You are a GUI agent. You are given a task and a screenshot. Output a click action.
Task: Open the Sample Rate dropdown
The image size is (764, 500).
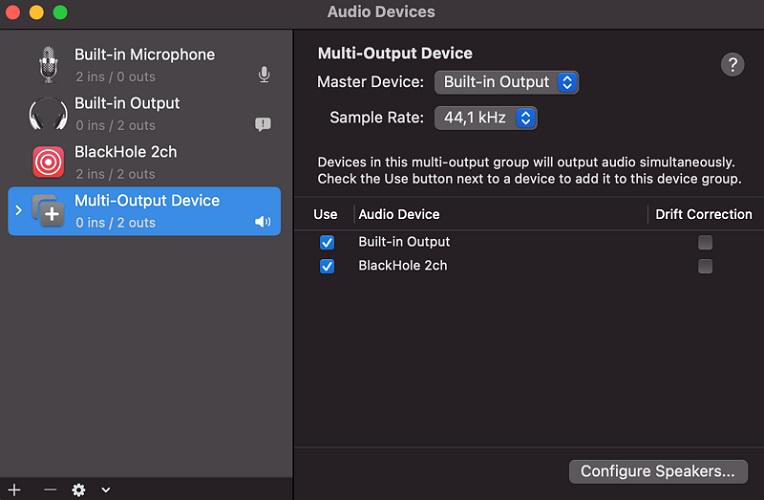click(486, 117)
